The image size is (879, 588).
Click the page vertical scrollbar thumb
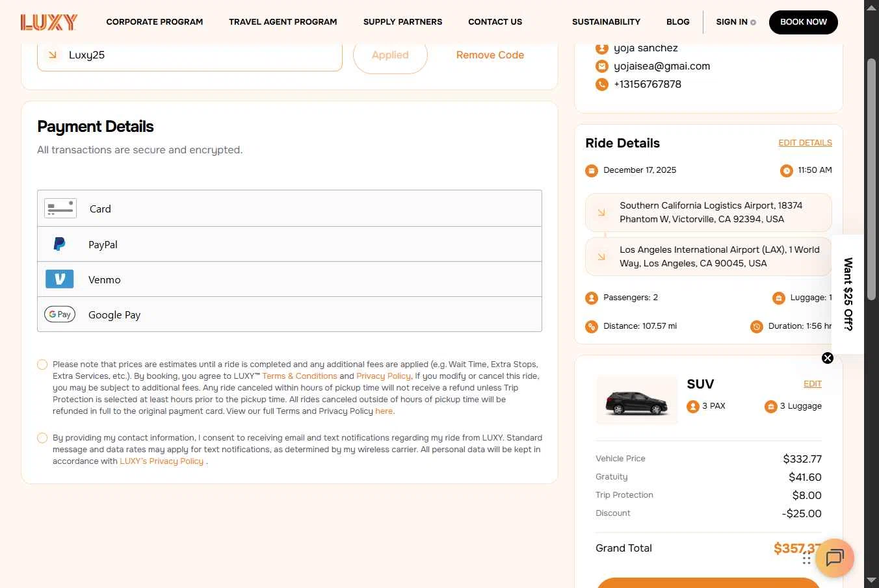(x=872, y=179)
